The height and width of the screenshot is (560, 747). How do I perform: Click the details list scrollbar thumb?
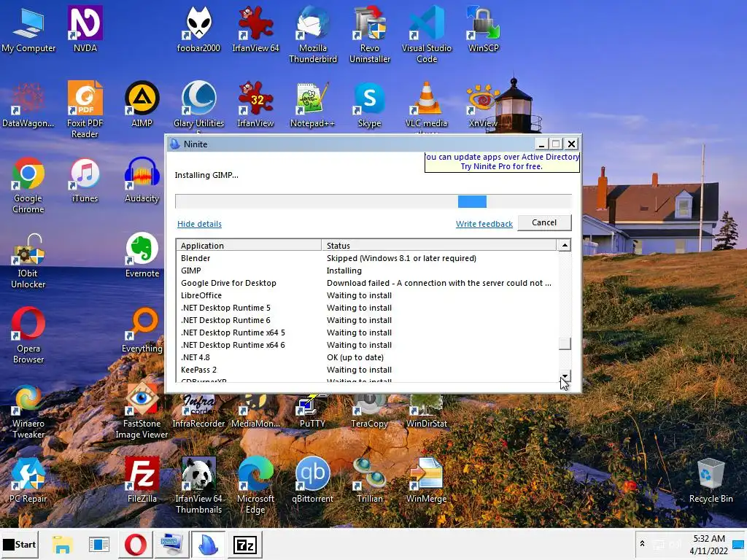pyautogui.click(x=565, y=343)
